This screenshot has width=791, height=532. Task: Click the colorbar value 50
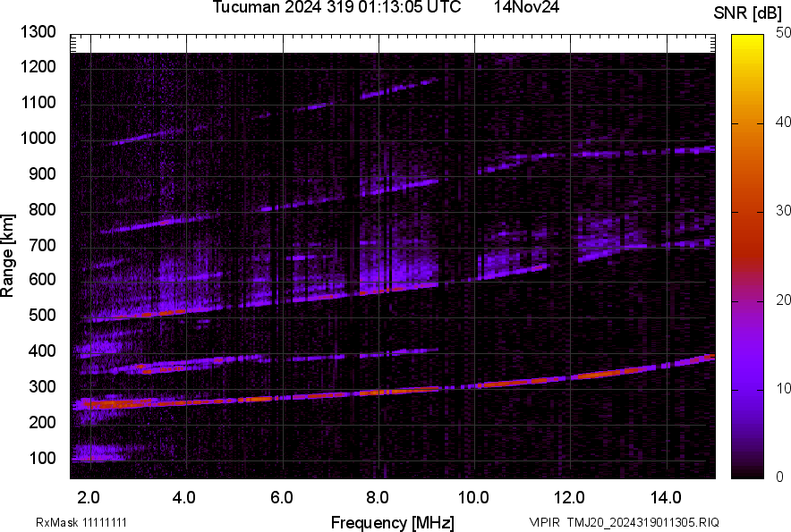pyautogui.click(x=783, y=33)
